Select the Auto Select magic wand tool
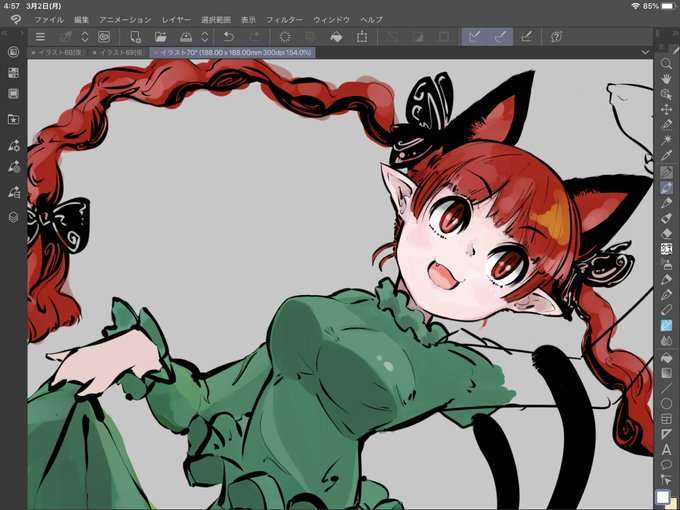The height and width of the screenshot is (510, 680). pos(666,140)
